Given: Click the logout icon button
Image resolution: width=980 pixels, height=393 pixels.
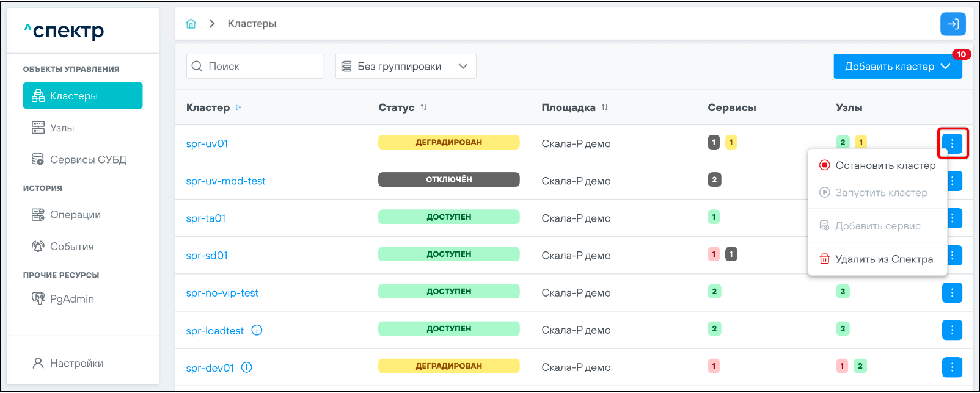Looking at the screenshot, I should click(x=953, y=24).
